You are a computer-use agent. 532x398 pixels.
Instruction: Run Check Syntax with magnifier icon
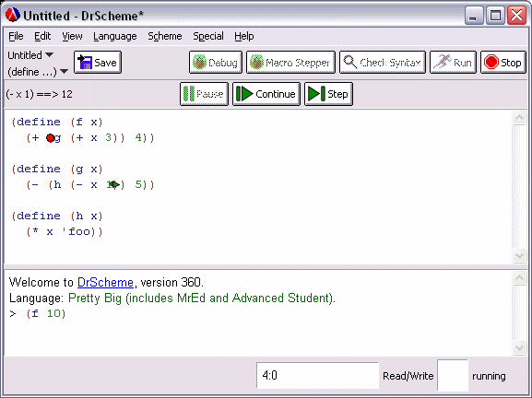383,63
